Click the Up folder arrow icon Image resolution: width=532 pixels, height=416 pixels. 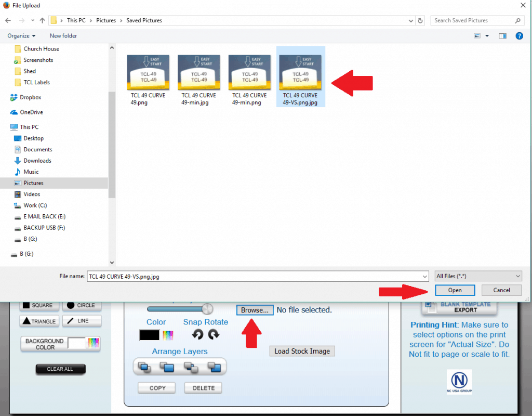(x=42, y=21)
